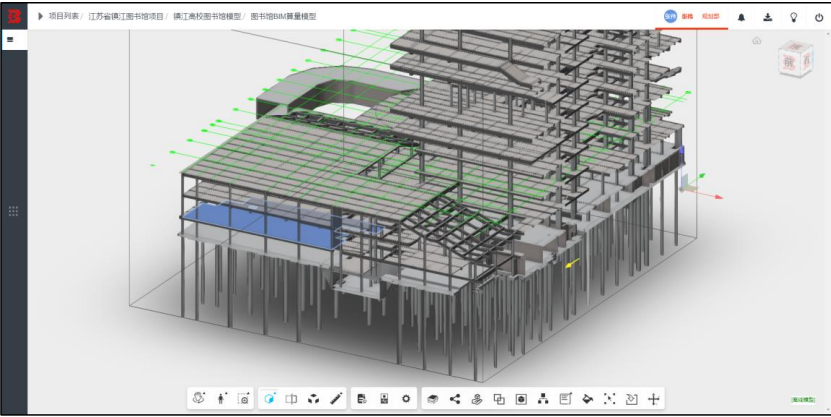
Task: Click the small green label in the bottom-right corner
Action: coord(803,400)
